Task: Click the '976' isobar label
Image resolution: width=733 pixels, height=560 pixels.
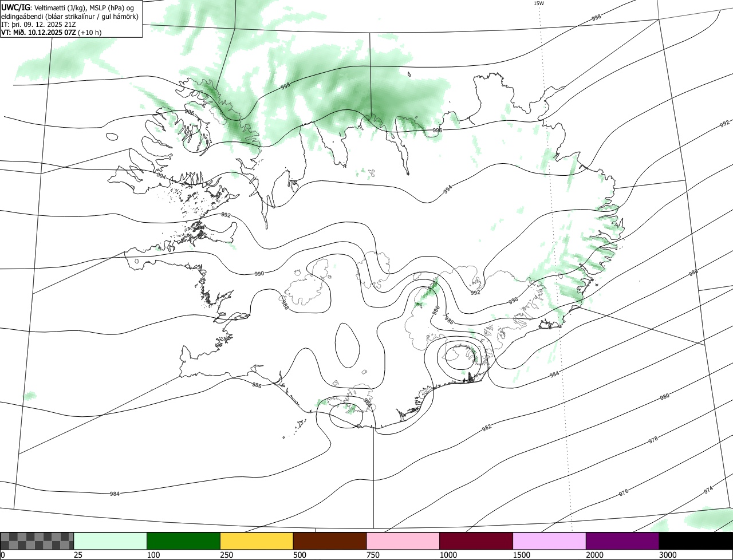Action: point(624,492)
